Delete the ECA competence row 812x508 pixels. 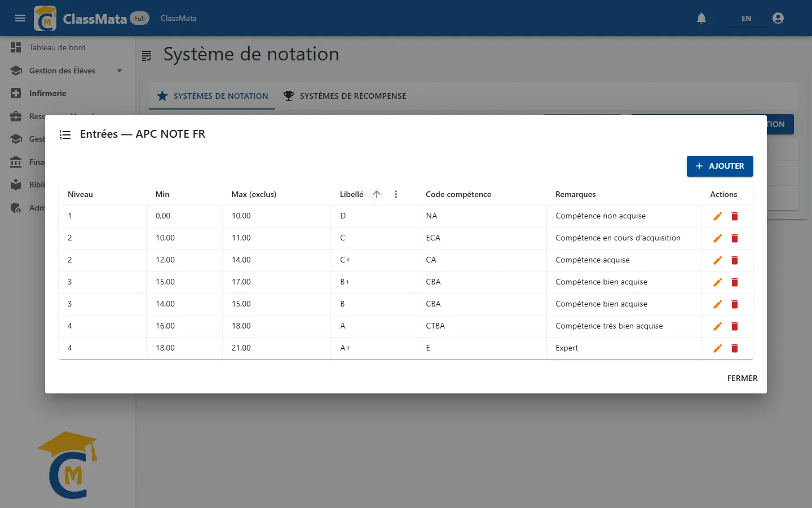pyautogui.click(x=735, y=238)
